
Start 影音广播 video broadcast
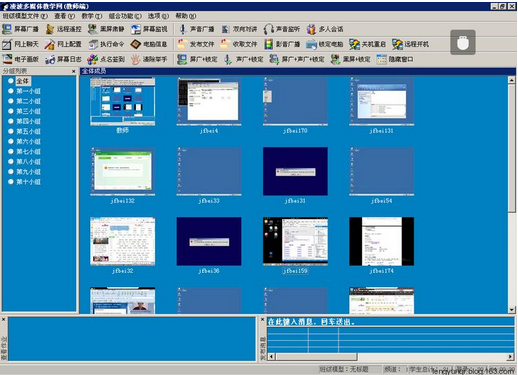[x=282, y=44]
